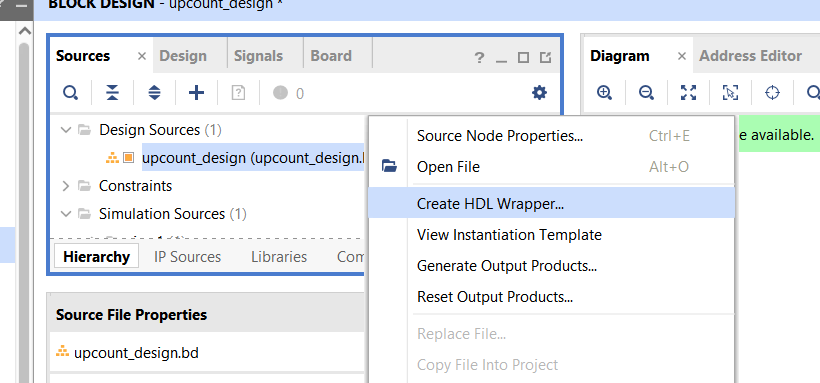This screenshot has height=383, width=820.
Task: Select the Design Sources tree node
Action: click(x=161, y=130)
